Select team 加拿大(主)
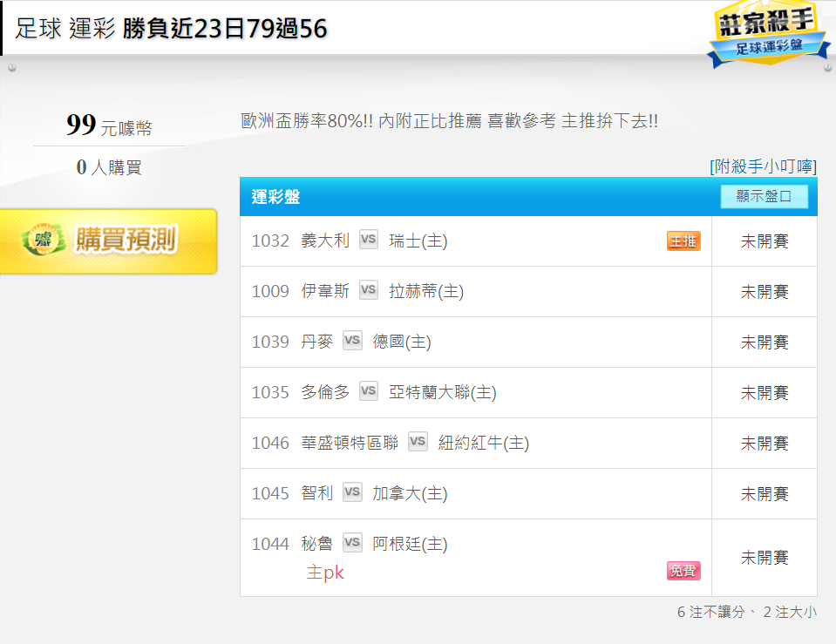 pos(410,493)
